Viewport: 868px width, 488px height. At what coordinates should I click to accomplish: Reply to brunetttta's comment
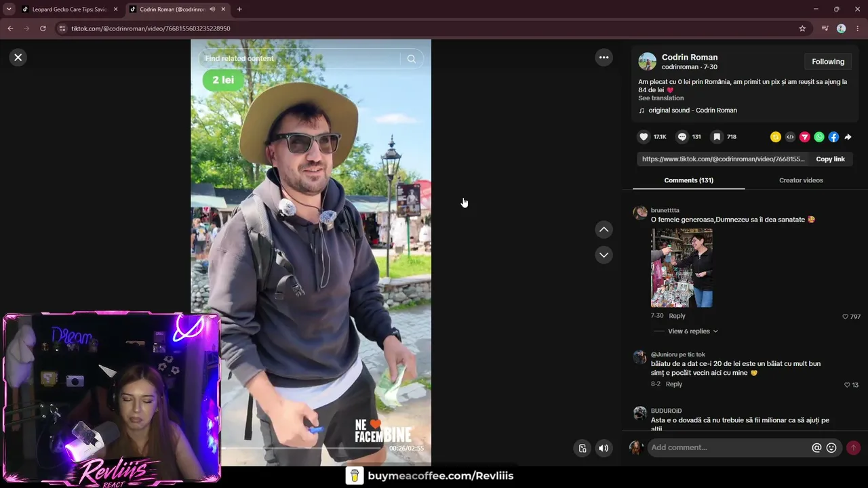pos(677,316)
